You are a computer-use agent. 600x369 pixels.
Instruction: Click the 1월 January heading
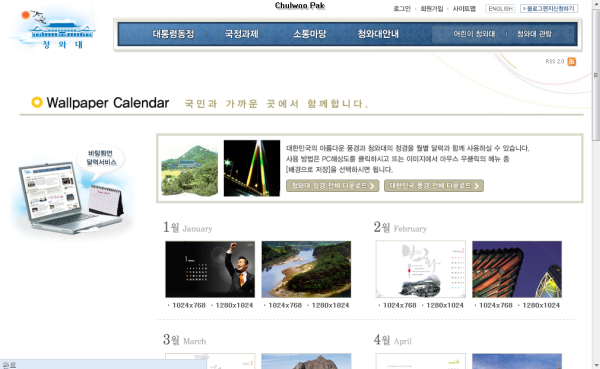[188, 228]
